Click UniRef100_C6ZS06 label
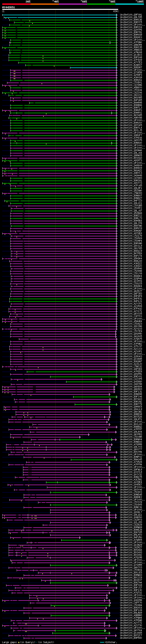Image resolution: width=146 pixels, height=644 pixels. click(x=131, y=93)
